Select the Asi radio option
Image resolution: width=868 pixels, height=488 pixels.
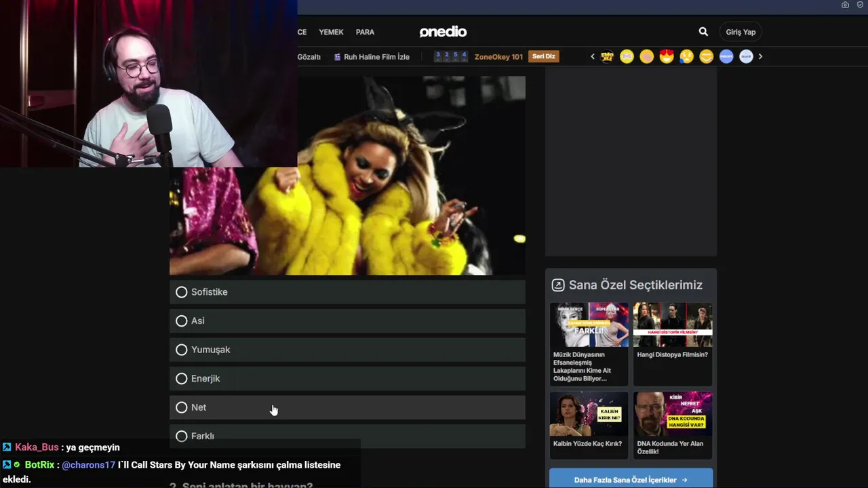pyautogui.click(x=347, y=321)
